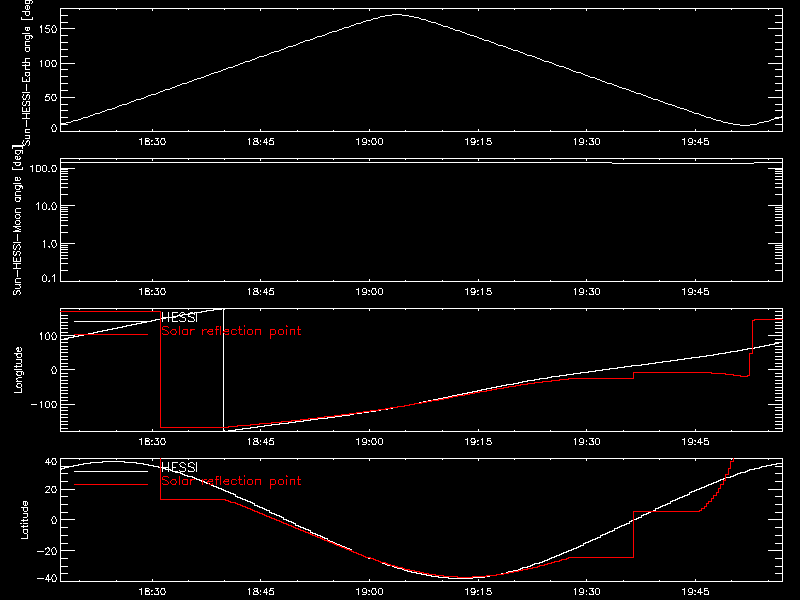Viewport: 800px width, 600px height.
Task: Click the 150 tick label on the Earth angle plot
Action: (47, 30)
